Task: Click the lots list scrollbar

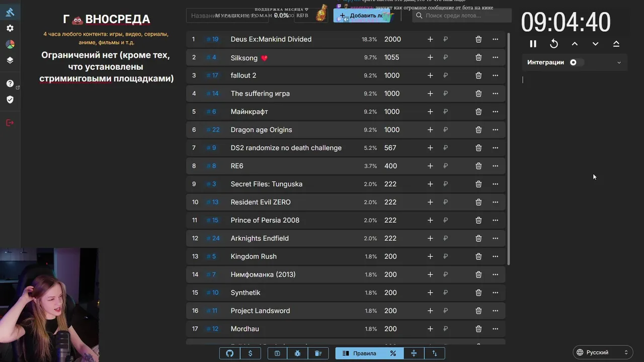Action: point(509,148)
